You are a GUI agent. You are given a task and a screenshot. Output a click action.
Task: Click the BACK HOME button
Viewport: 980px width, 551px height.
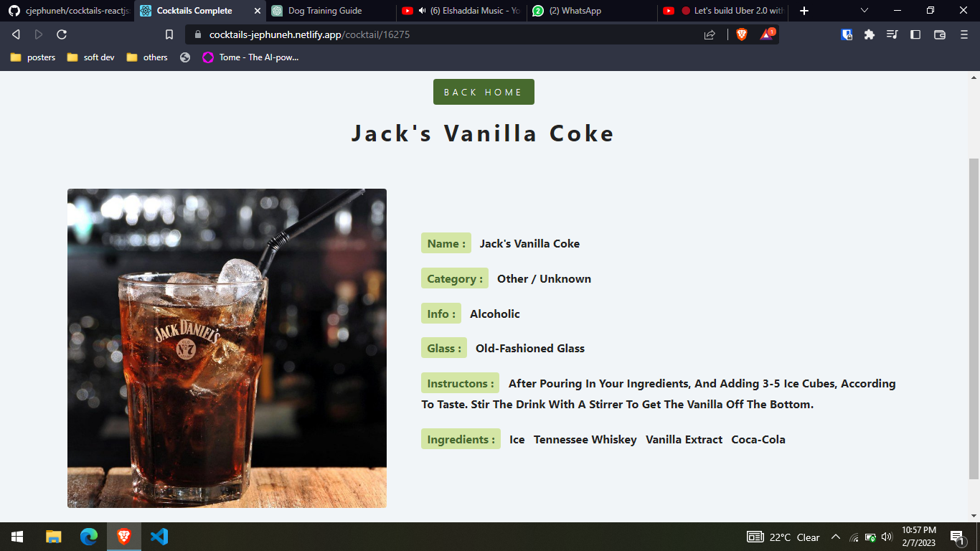click(x=484, y=92)
